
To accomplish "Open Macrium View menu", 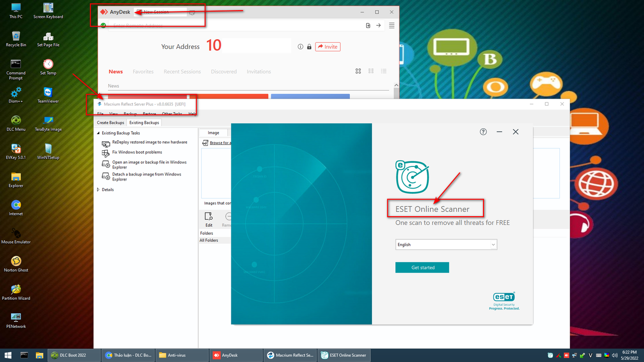I will [x=114, y=114].
